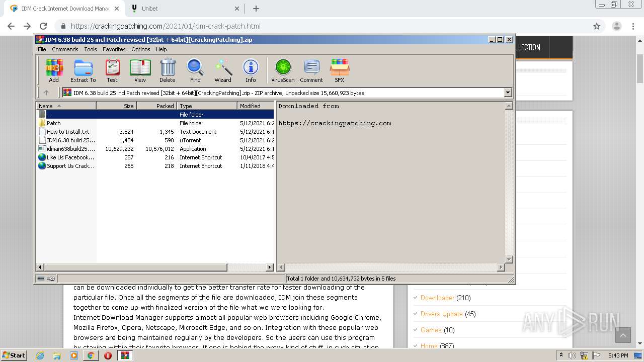Click comment pane vertical scrollbar up arrow

click(x=509, y=106)
